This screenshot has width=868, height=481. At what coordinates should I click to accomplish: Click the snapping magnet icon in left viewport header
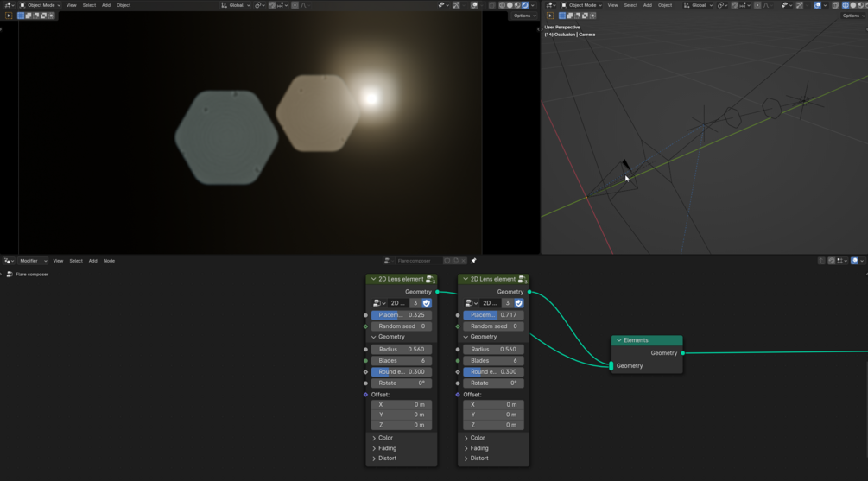[x=272, y=5]
